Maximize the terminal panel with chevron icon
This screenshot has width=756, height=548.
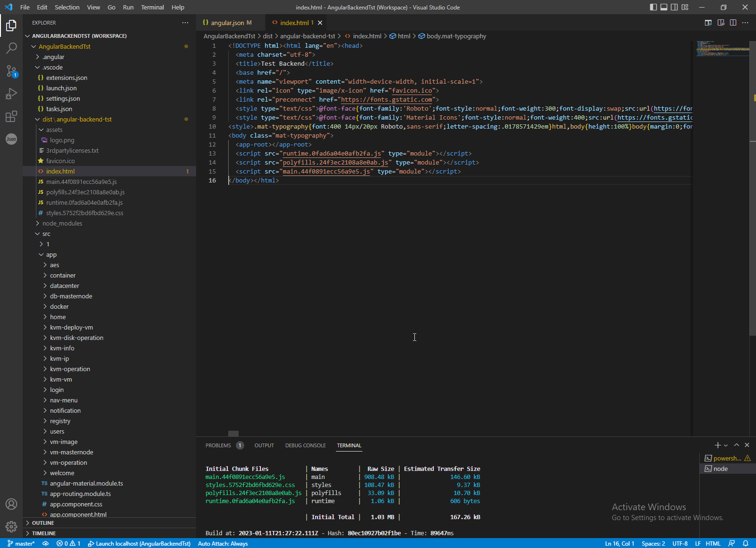736,445
